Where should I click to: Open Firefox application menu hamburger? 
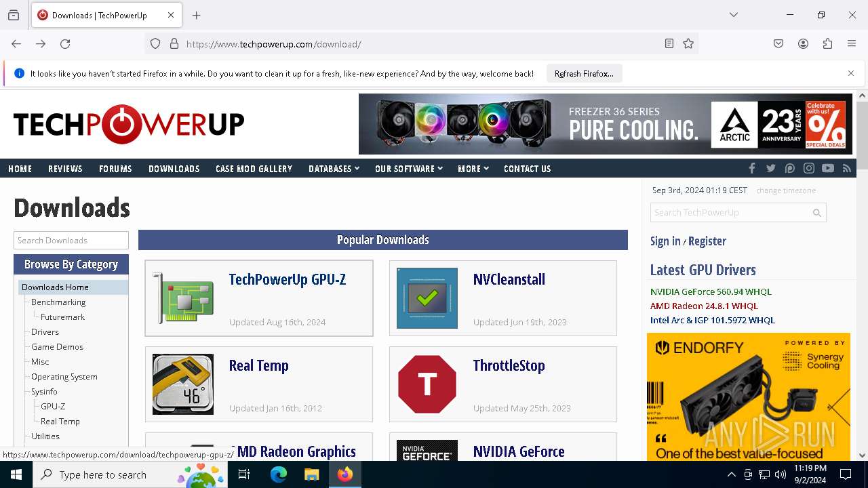pyautogui.click(x=852, y=44)
